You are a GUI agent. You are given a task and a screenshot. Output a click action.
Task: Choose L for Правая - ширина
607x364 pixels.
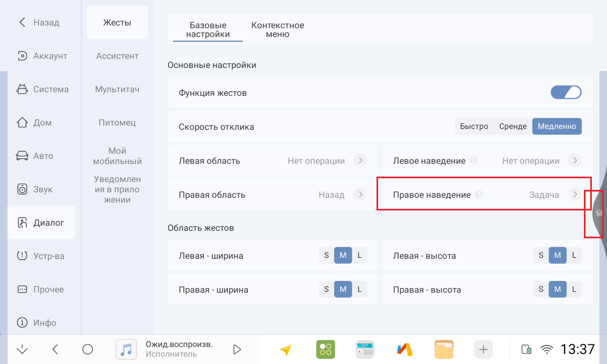click(x=359, y=289)
